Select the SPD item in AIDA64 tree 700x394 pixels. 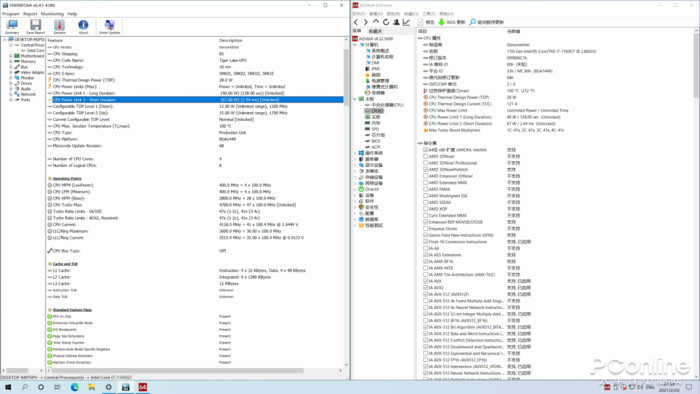[x=375, y=129]
